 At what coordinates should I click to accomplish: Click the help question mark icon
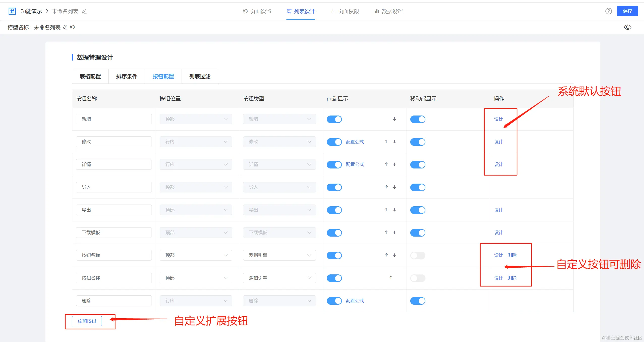[x=608, y=11]
